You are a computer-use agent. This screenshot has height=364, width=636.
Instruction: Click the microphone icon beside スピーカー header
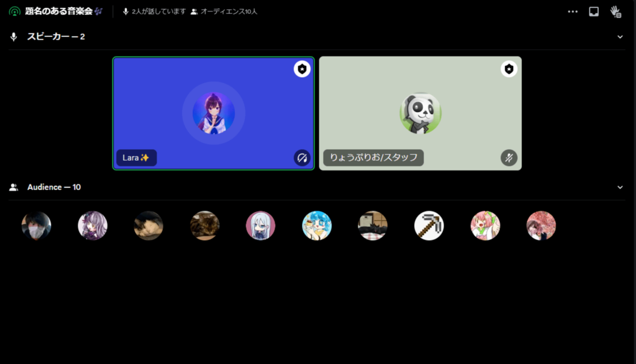[x=13, y=37]
